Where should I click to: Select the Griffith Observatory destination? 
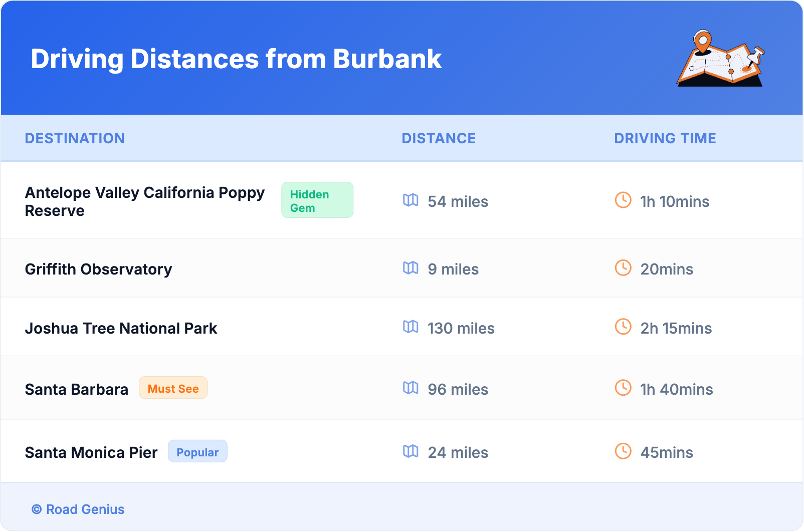[x=98, y=270]
